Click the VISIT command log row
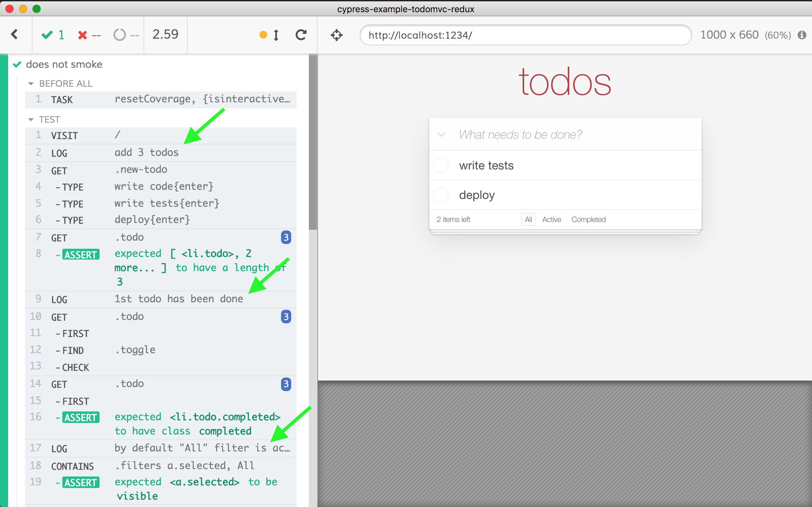 (161, 136)
